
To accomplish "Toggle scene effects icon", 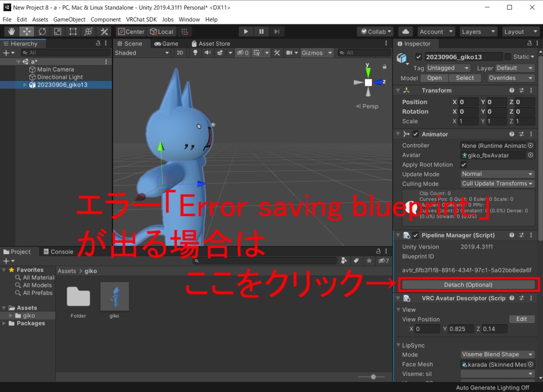I will (220, 52).
